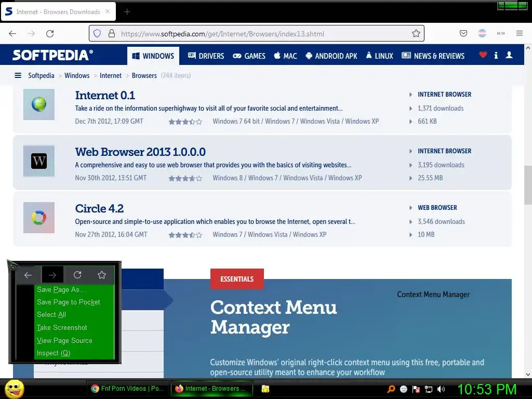Switch to Firefox Internet - Browsers taskbar button
Viewport: 532px width, 399px height.
click(212, 389)
